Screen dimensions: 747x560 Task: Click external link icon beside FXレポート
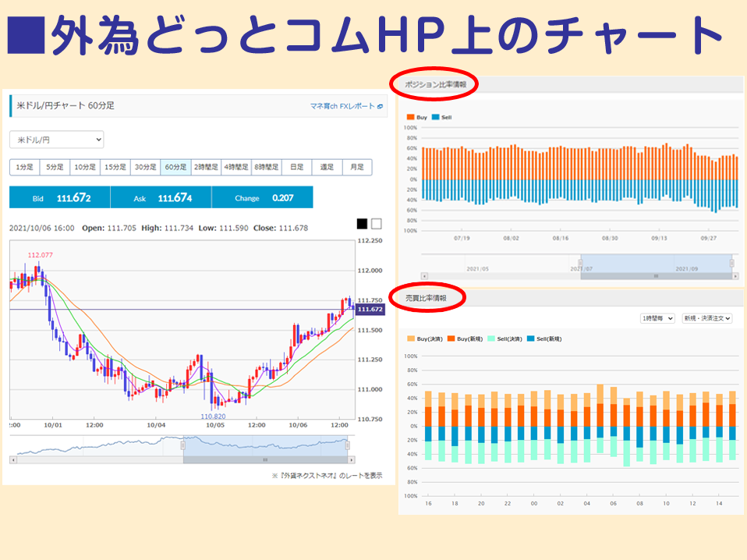380,107
